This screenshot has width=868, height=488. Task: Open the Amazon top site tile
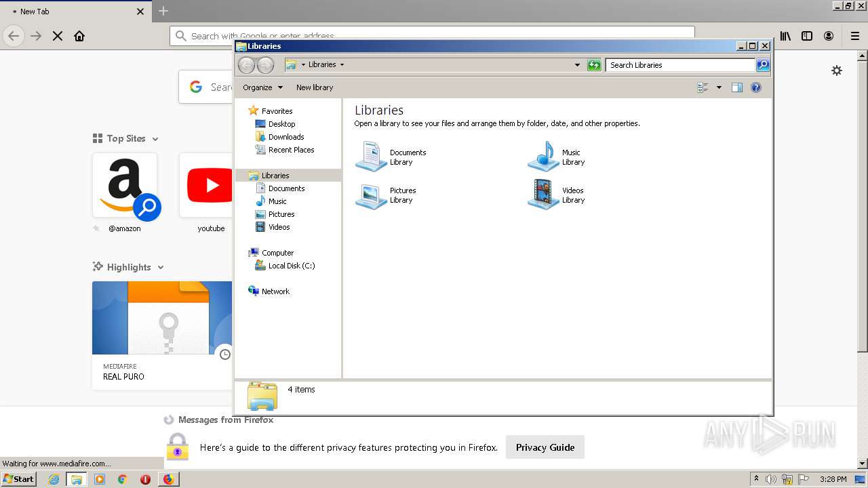(125, 186)
